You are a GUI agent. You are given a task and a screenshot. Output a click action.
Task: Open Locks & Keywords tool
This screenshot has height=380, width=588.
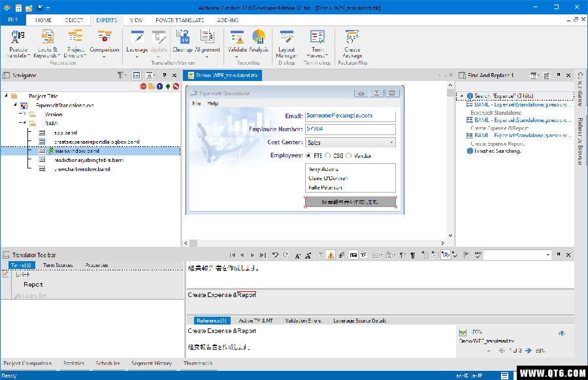pos(47,44)
